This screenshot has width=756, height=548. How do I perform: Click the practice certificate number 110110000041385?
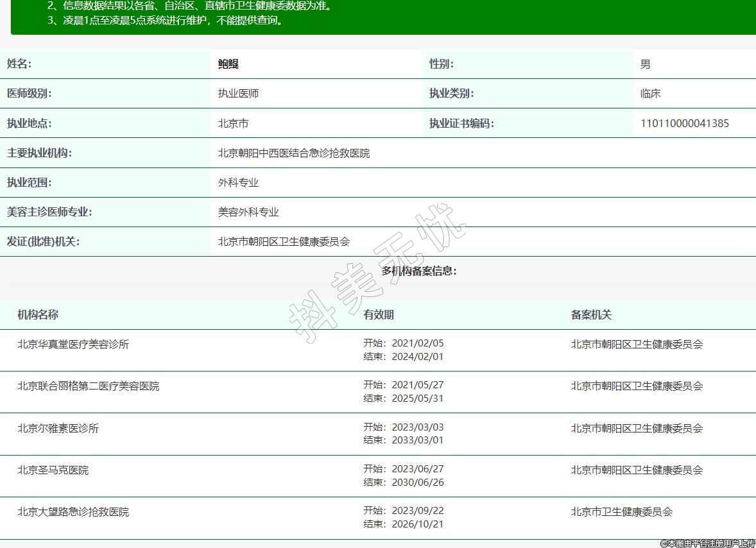pos(684,123)
